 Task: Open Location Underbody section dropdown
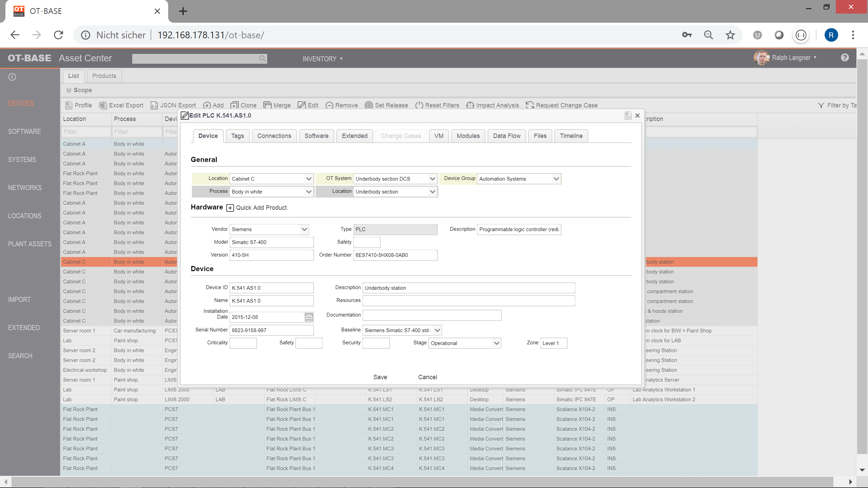tap(432, 192)
